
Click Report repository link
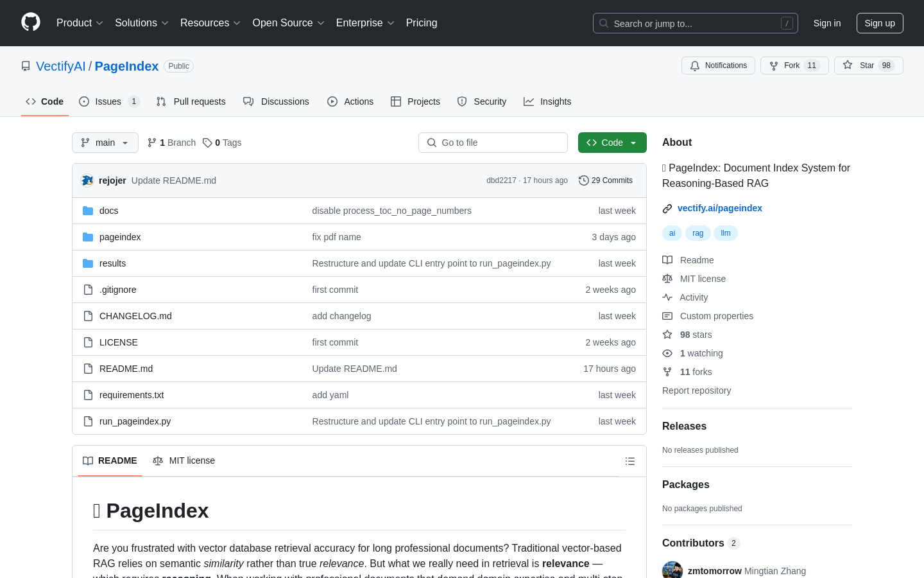pos(696,390)
